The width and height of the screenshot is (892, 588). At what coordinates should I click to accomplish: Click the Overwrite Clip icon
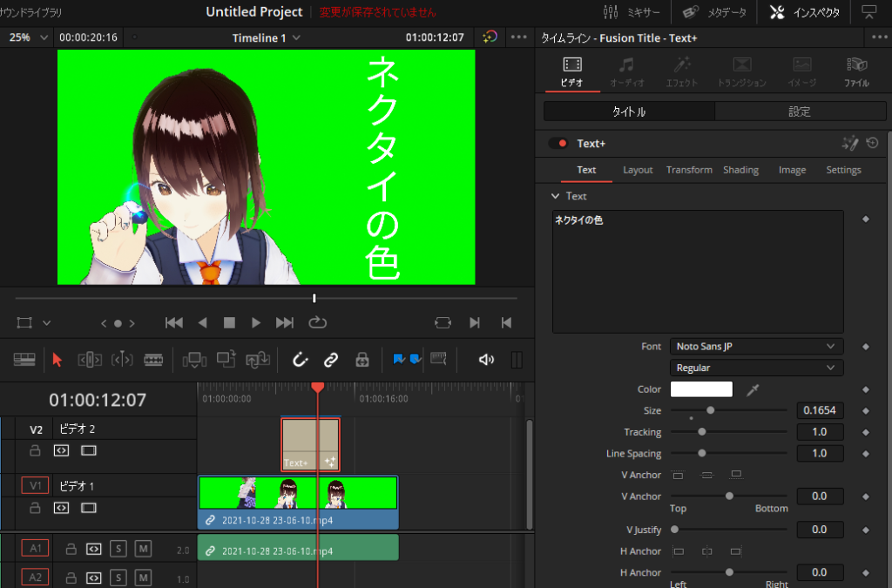[226, 360]
